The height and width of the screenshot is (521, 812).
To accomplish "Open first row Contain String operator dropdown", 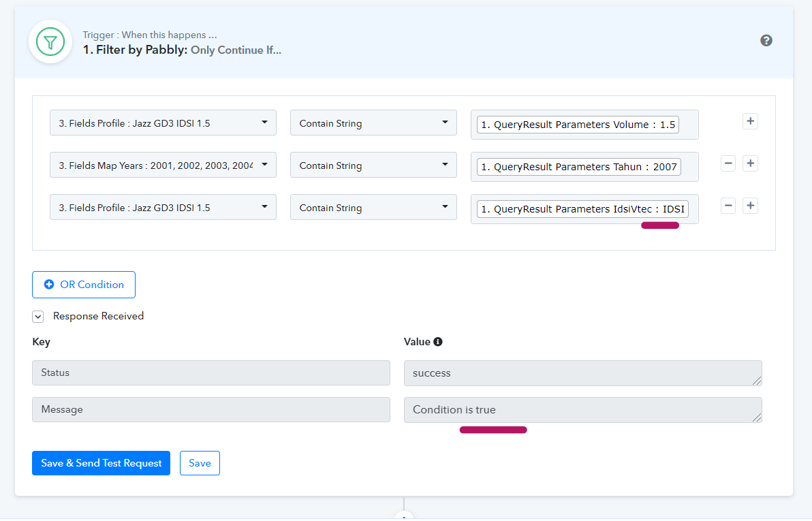I will (373, 123).
